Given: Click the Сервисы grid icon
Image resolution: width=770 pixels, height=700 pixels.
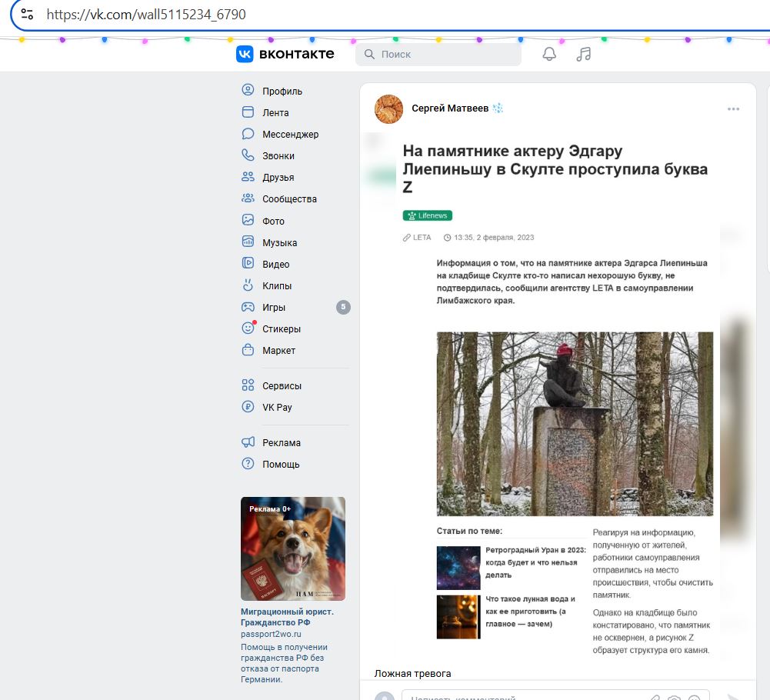Looking at the screenshot, I should coord(248,385).
